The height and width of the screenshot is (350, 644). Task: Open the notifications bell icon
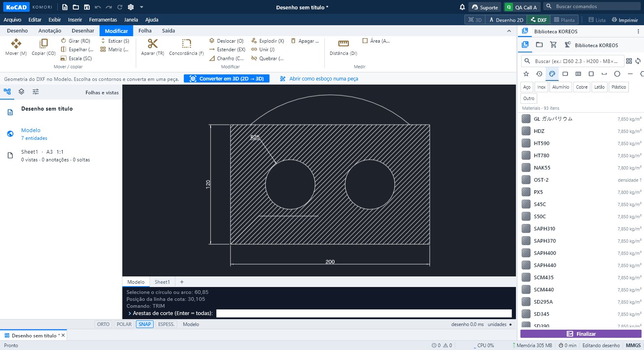pyautogui.click(x=462, y=7)
